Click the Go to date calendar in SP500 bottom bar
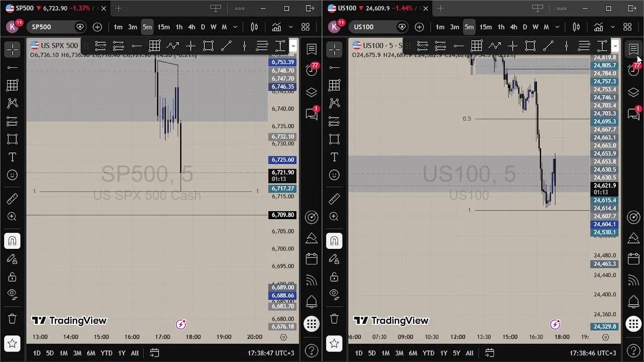This screenshot has width=644, height=362. (x=154, y=353)
